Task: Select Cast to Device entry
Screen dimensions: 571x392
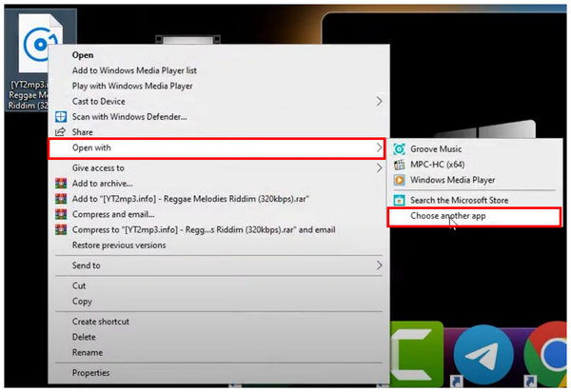Action: point(98,101)
